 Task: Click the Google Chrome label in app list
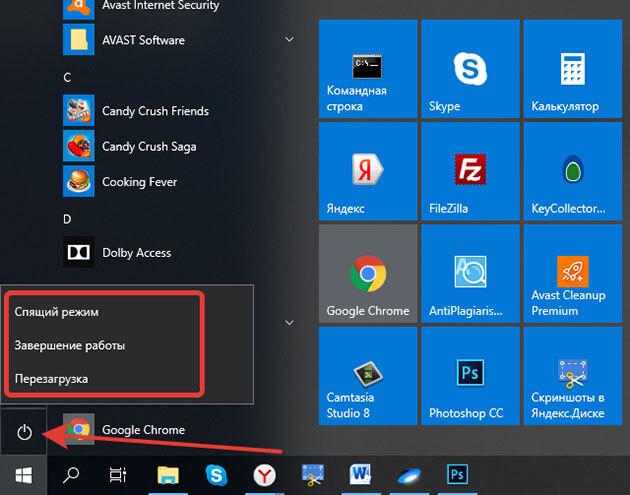(x=143, y=430)
